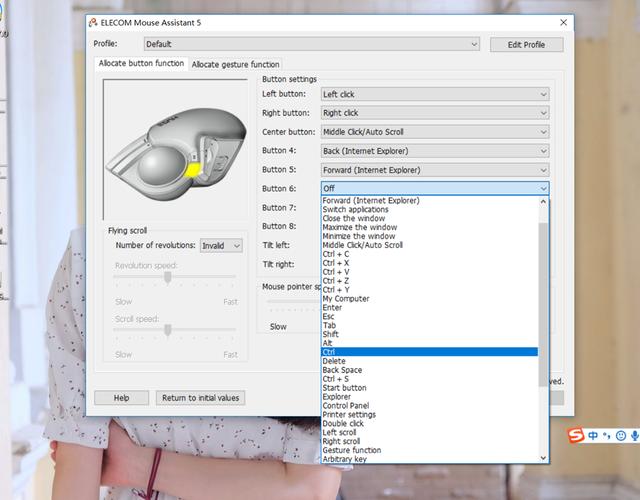The height and width of the screenshot is (500, 640).
Task: Expand the Button 5 dropdown
Action: (435, 170)
